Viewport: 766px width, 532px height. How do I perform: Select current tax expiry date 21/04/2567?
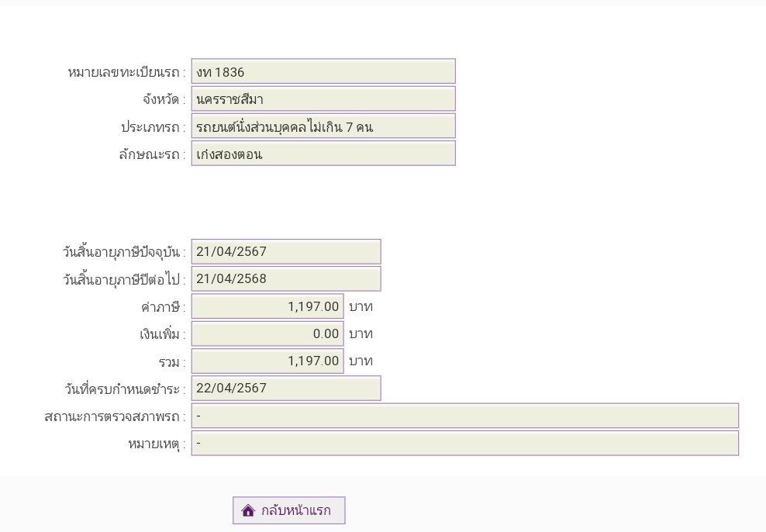[x=286, y=251]
